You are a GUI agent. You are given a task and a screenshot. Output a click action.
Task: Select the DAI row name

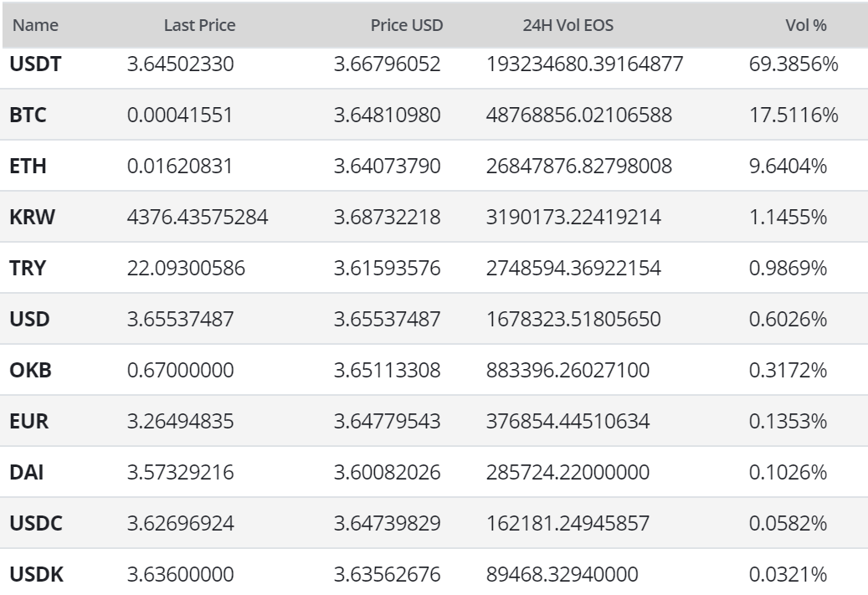pos(27,473)
